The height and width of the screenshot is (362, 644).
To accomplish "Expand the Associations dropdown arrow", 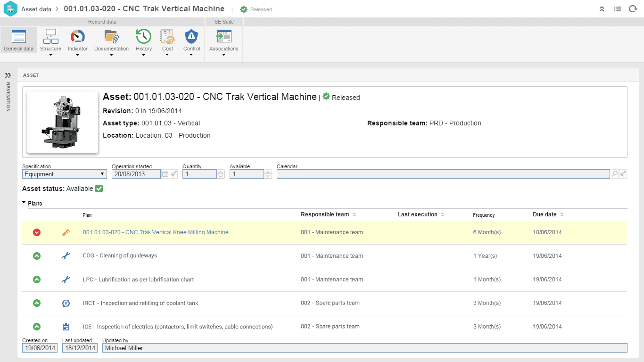I will click(x=223, y=55).
